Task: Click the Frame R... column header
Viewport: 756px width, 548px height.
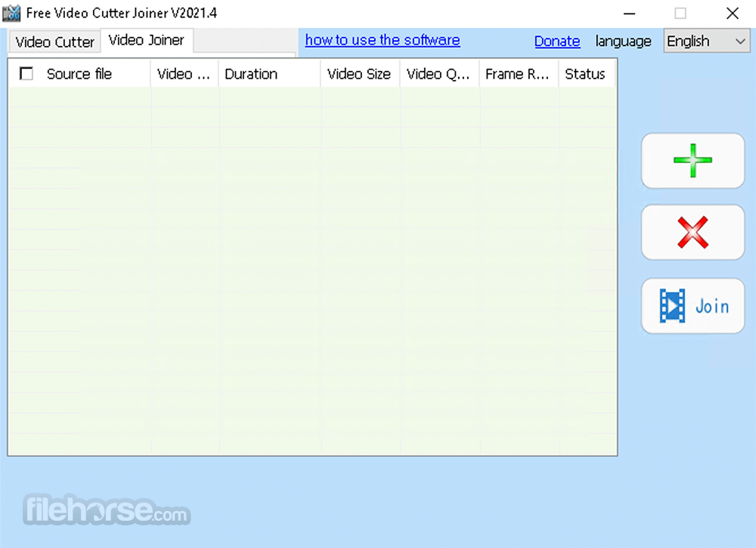Action: pyautogui.click(x=519, y=74)
